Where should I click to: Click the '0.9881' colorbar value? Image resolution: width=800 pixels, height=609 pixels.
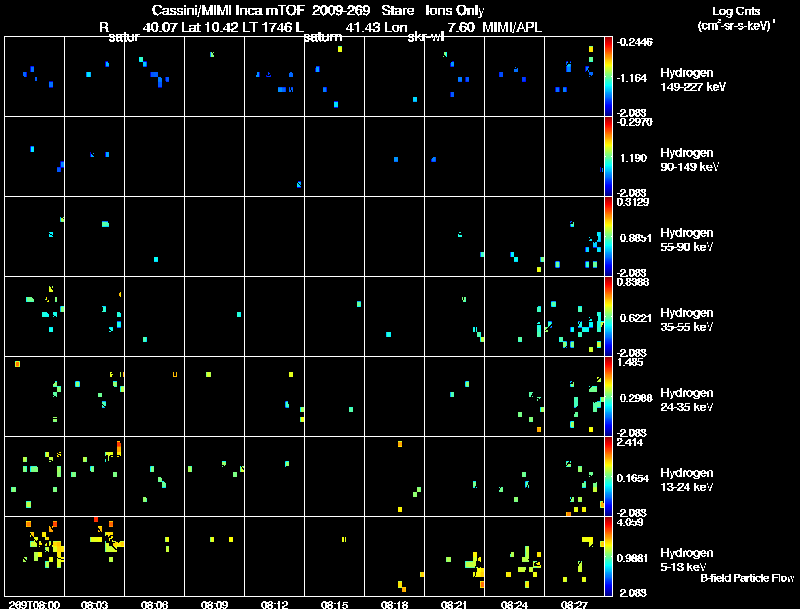pyautogui.click(x=633, y=559)
